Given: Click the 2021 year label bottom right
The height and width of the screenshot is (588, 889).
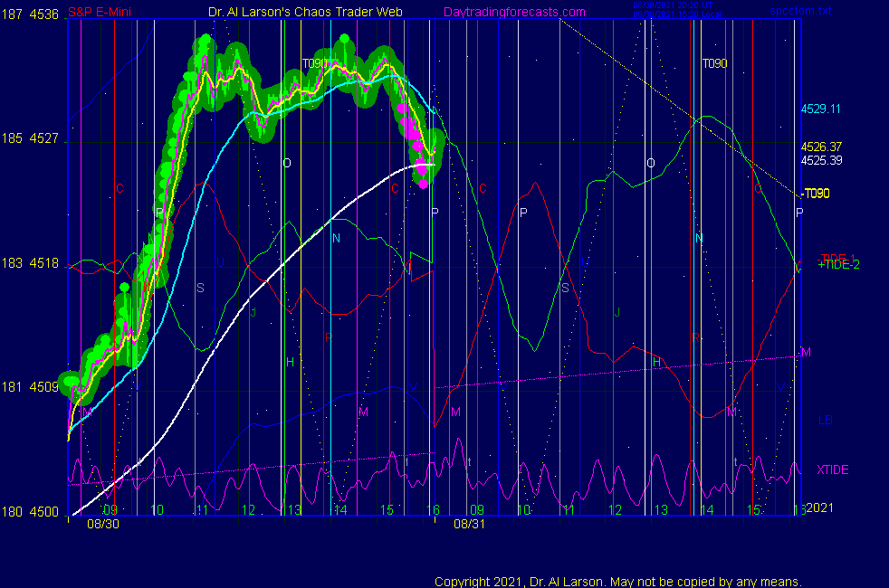Looking at the screenshot, I should (x=821, y=508).
